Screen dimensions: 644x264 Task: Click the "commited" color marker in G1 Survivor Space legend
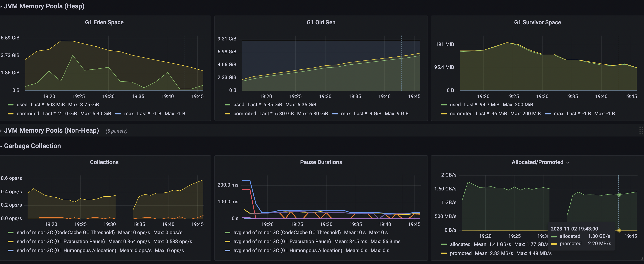pos(444,114)
